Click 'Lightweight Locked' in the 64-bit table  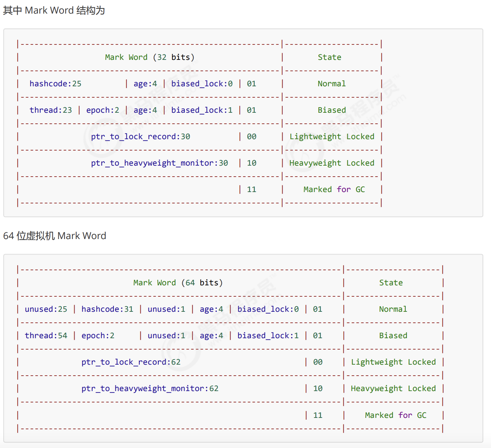pos(393,362)
